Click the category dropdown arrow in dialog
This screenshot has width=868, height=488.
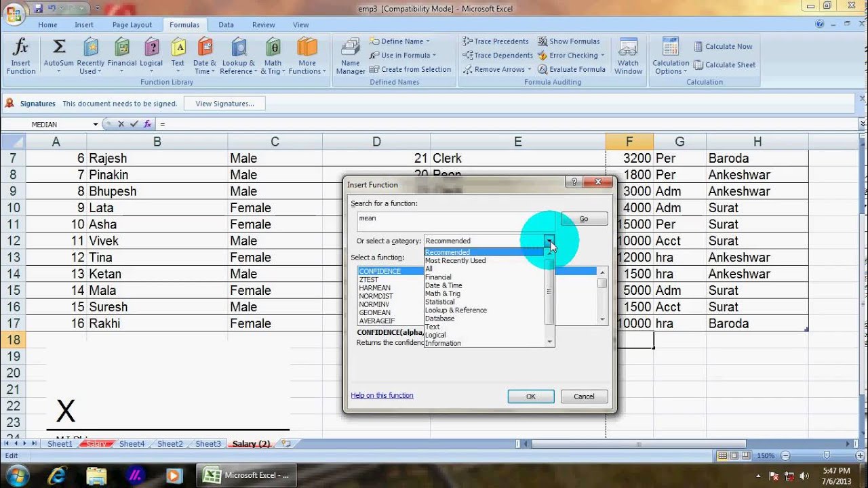(x=549, y=241)
